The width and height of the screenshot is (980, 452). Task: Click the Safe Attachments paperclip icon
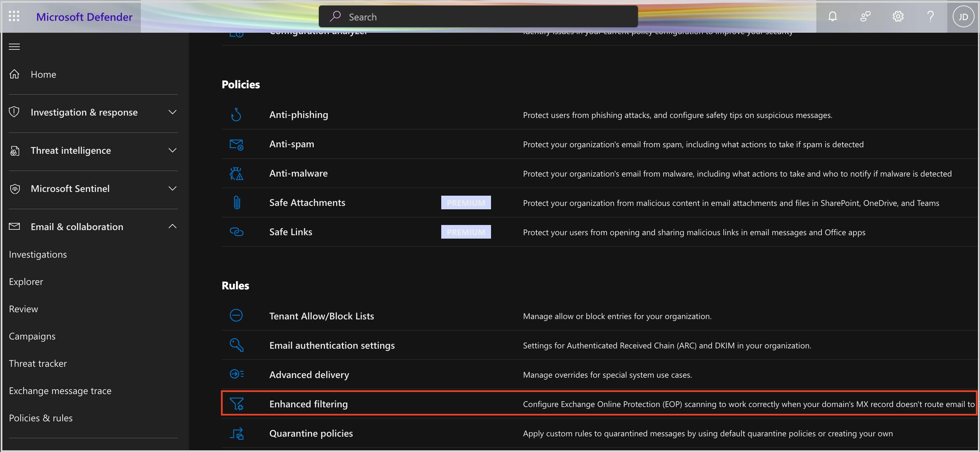coord(237,202)
